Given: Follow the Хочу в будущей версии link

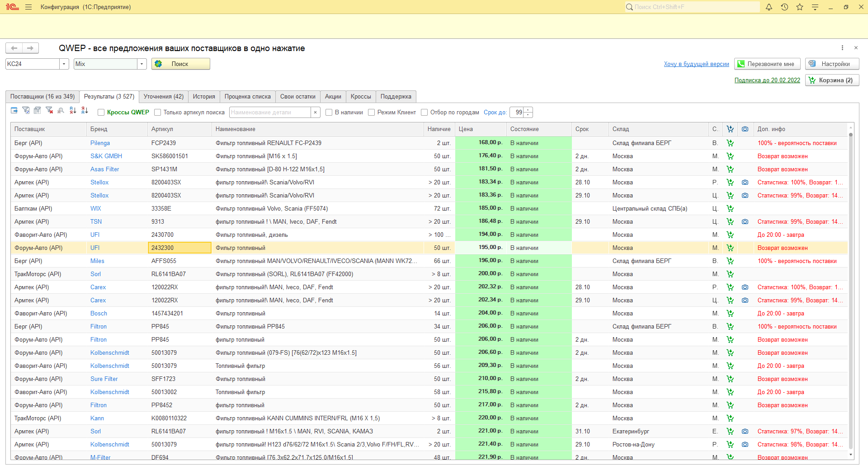Looking at the screenshot, I should (x=697, y=64).
